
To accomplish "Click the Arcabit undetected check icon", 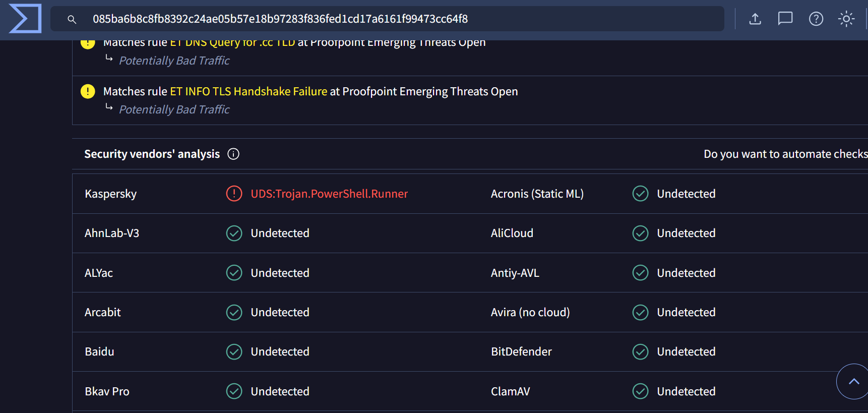I will 234,312.
